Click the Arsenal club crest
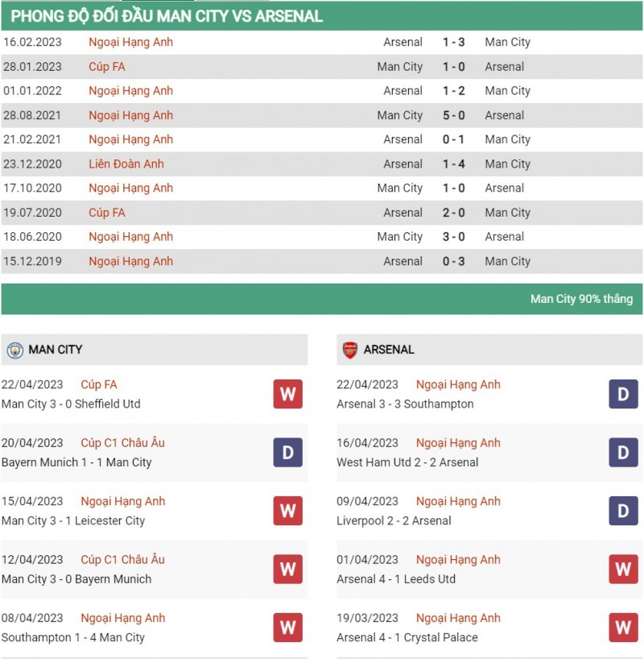The width and height of the screenshot is (644, 659). (x=349, y=350)
